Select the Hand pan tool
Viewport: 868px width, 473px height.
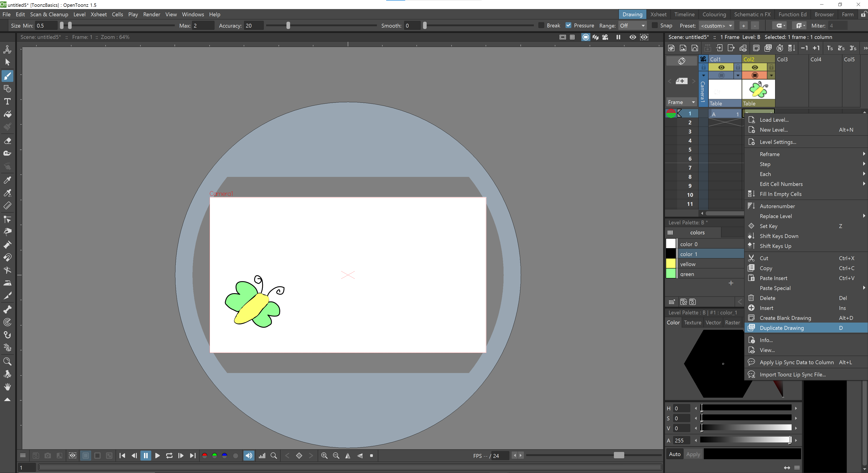[x=7, y=387]
